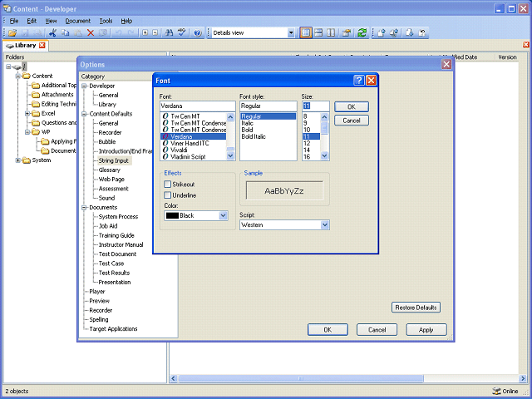The image size is (532, 399).
Task: Click the Font dialog question mark help icon
Action: [358, 81]
